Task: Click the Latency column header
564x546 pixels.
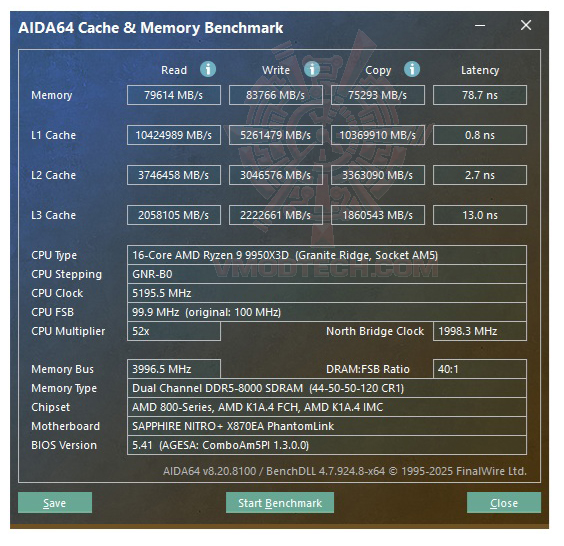Action: (x=480, y=70)
